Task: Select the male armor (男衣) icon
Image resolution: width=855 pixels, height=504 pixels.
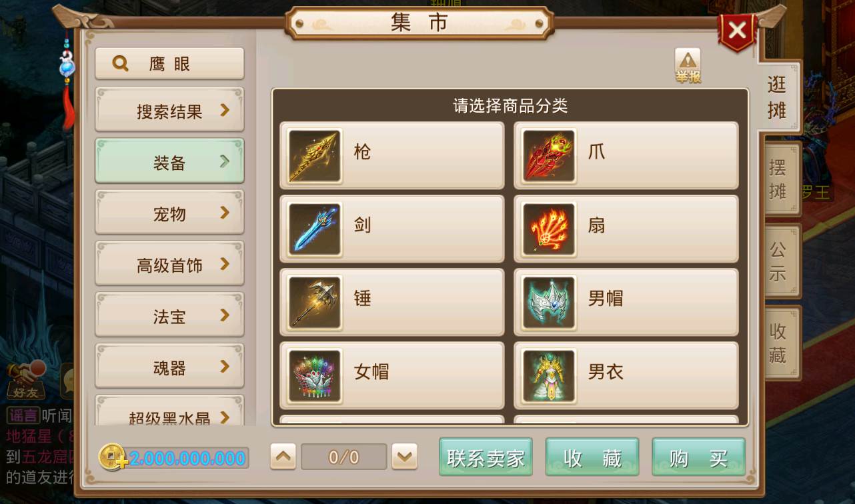Action: (x=549, y=375)
